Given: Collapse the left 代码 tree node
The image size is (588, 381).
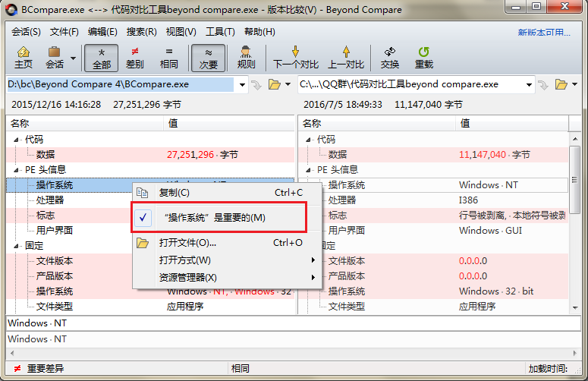Looking at the screenshot, I should (17, 140).
